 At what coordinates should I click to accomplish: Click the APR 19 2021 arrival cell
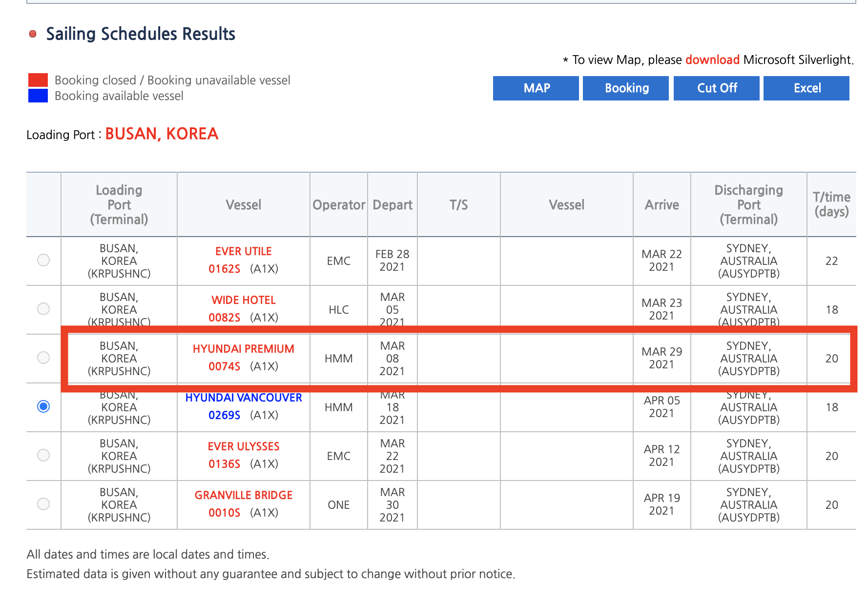pyautogui.click(x=661, y=504)
